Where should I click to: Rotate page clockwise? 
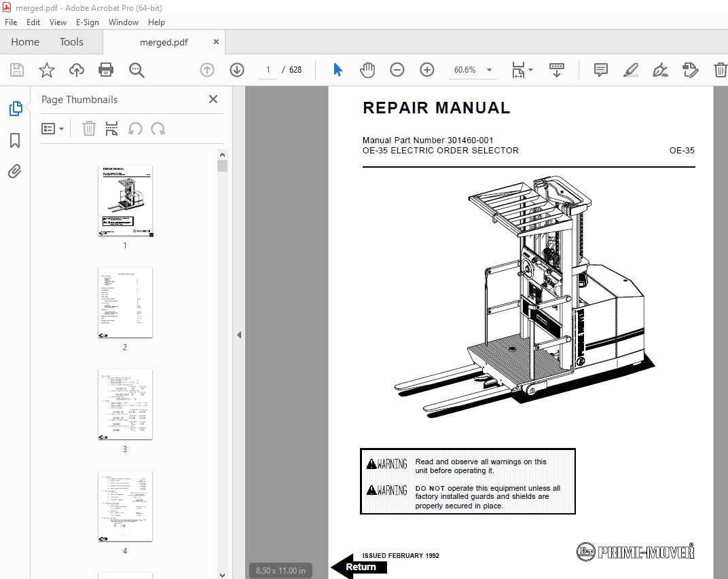coord(158,128)
